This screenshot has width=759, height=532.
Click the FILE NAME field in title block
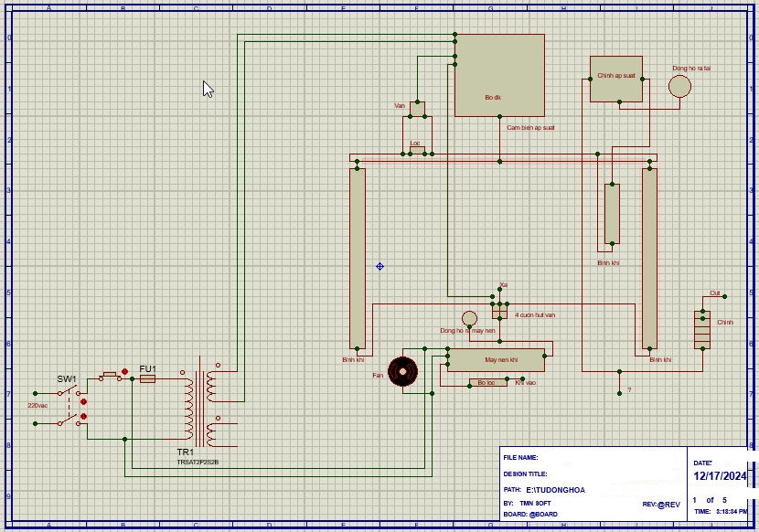(x=521, y=457)
